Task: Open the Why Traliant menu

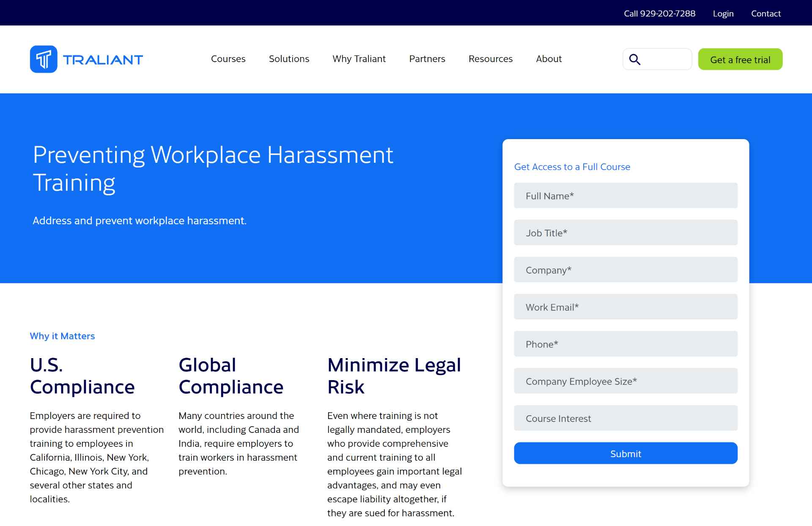Action: (x=359, y=59)
